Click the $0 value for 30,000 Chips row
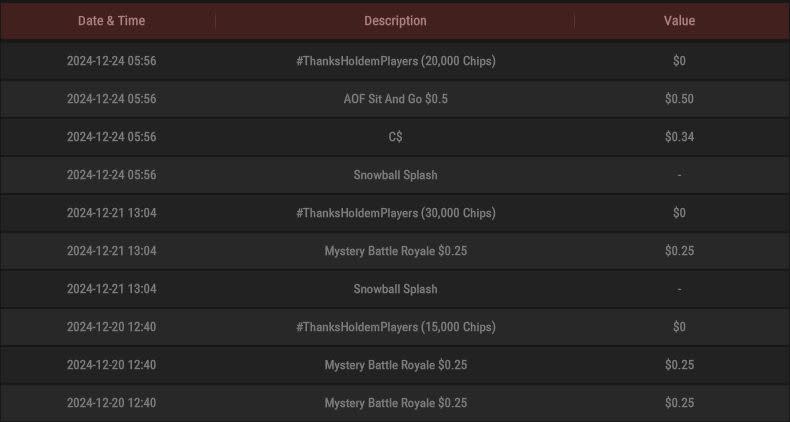 (x=679, y=213)
